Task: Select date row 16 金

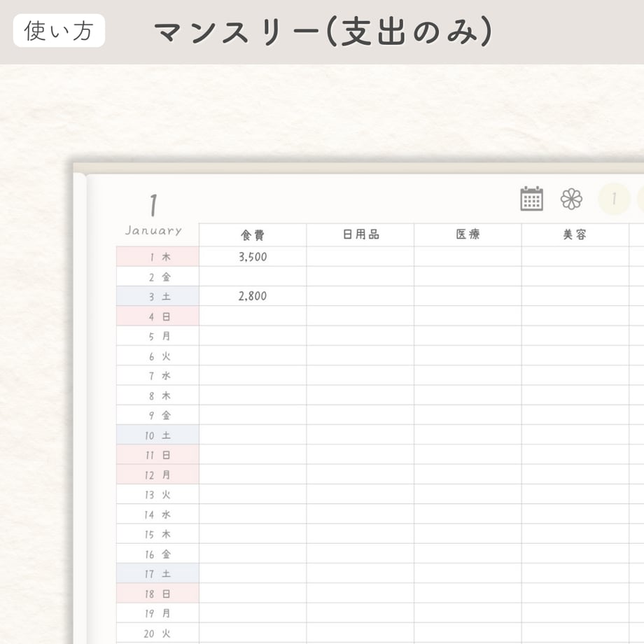Action: pos(157,554)
